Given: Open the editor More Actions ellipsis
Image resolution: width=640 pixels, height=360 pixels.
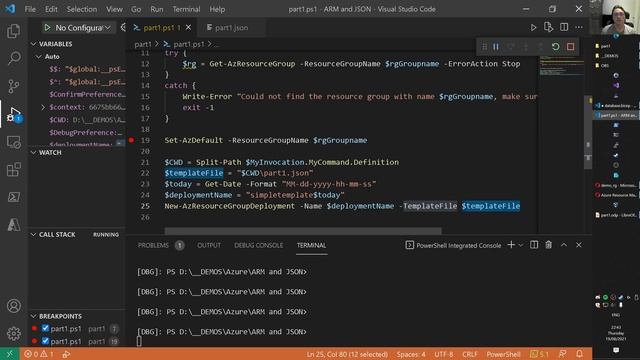Looking at the screenshot, I should 579,27.
